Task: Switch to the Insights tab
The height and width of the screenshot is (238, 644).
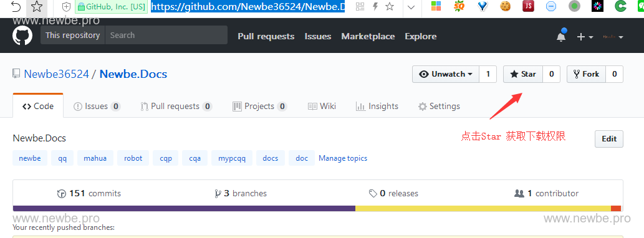Action: pyautogui.click(x=377, y=107)
